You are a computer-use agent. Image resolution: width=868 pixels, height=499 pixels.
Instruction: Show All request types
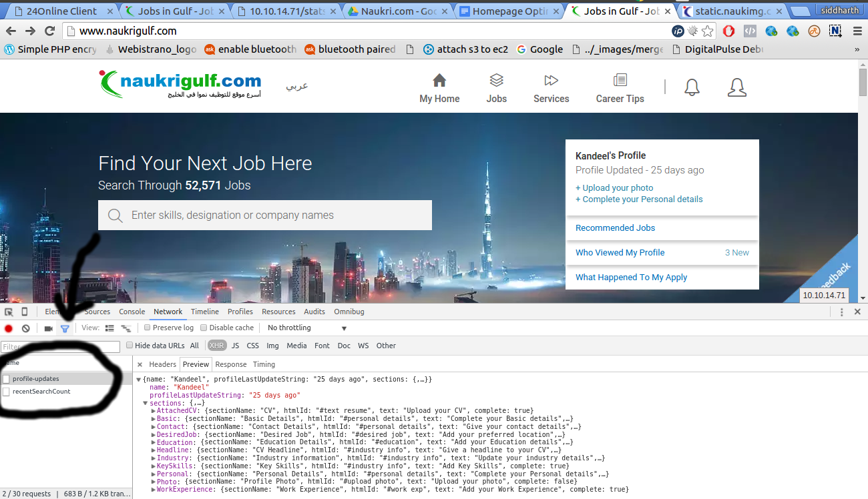pyautogui.click(x=194, y=346)
